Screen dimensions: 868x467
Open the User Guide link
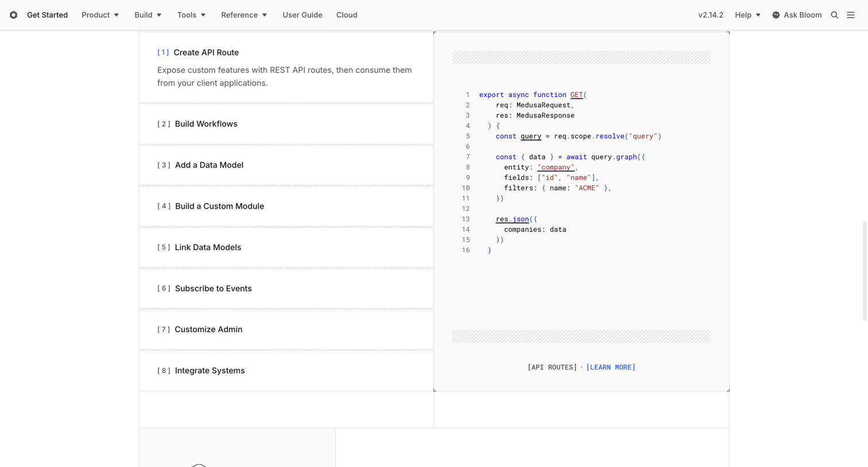pos(303,15)
